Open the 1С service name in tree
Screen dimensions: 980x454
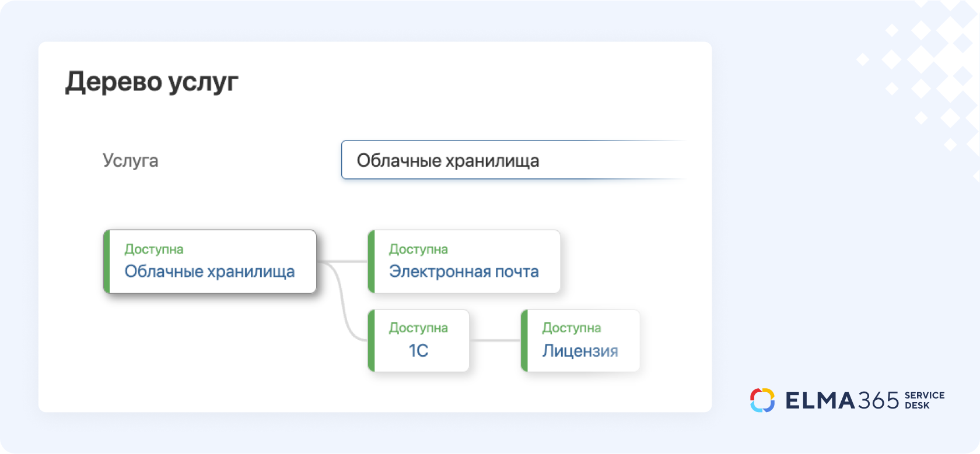pos(418,351)
